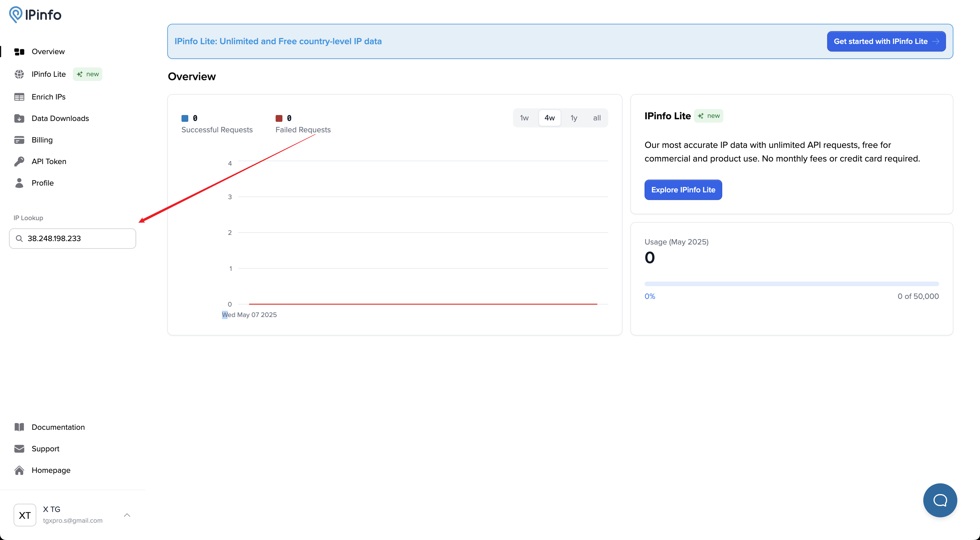Click the Overview page heading
The width and height of the screenshot is (980, 540).
(192, 76)
